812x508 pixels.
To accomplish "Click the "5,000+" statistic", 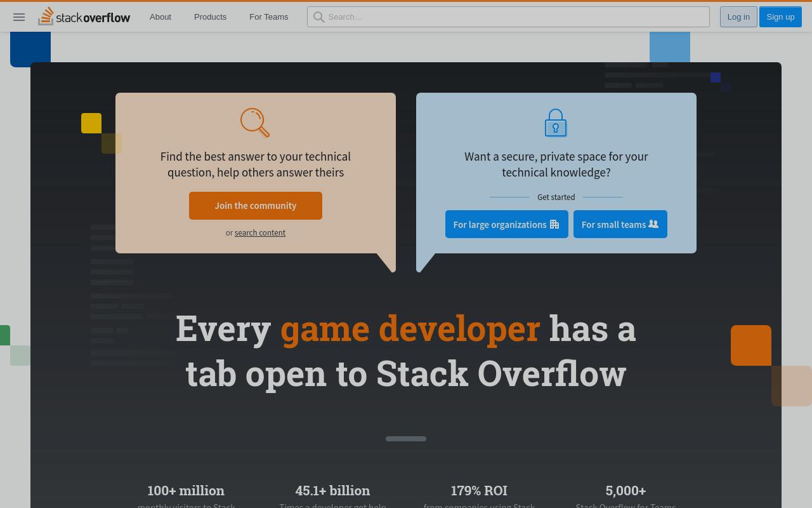I will click(x=625, y=490).
